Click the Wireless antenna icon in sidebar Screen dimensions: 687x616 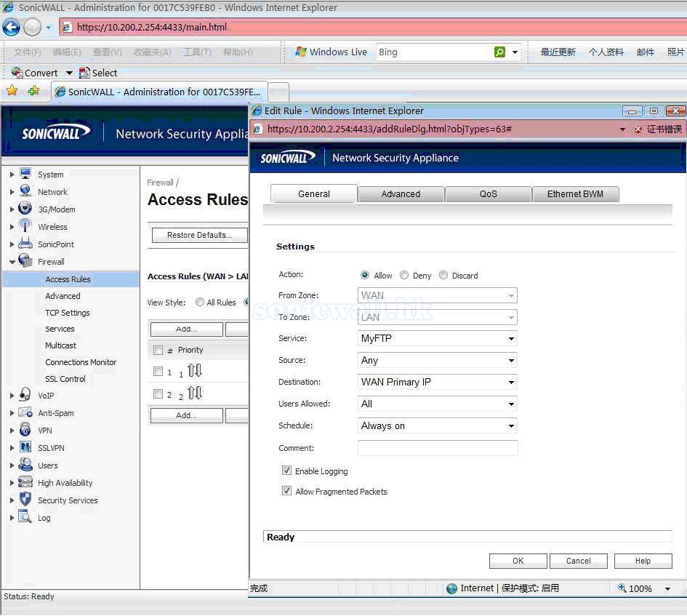point(25,225)
